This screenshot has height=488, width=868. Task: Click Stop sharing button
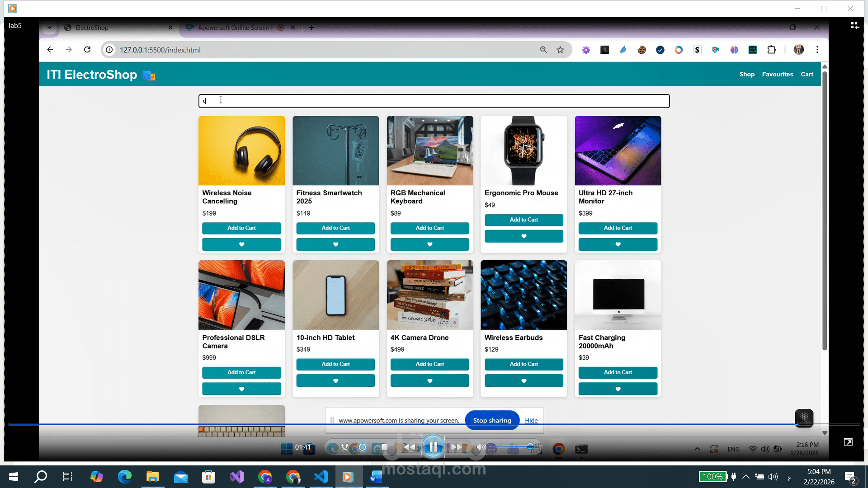(492, 420)
